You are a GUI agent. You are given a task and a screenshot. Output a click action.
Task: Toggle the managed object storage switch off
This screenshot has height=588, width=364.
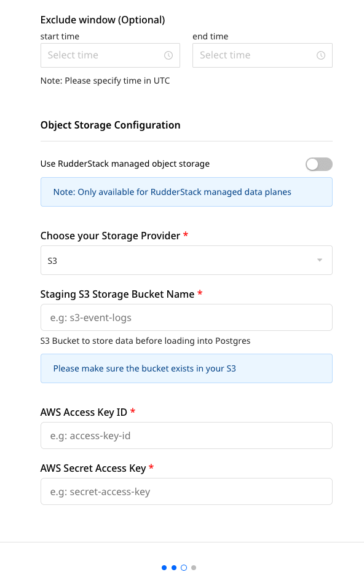coord(318,164)
